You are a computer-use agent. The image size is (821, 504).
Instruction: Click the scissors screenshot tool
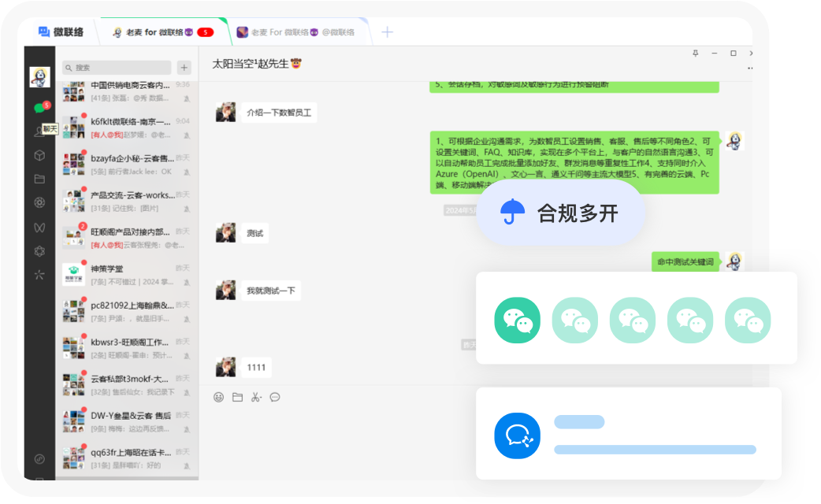254,397
